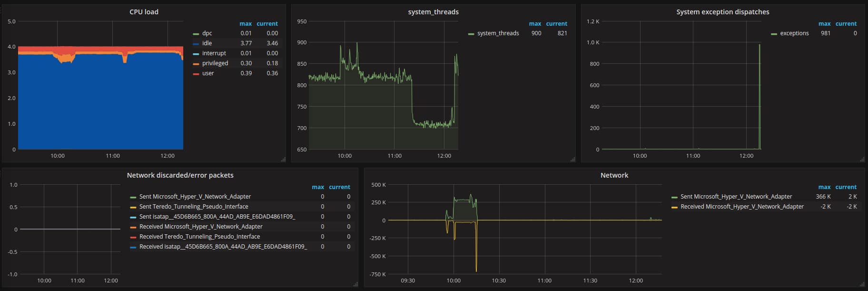Click the red user series legend marker
Viewport: 868px width, 291px height.
pyautogui.click(x=196, y=74)
